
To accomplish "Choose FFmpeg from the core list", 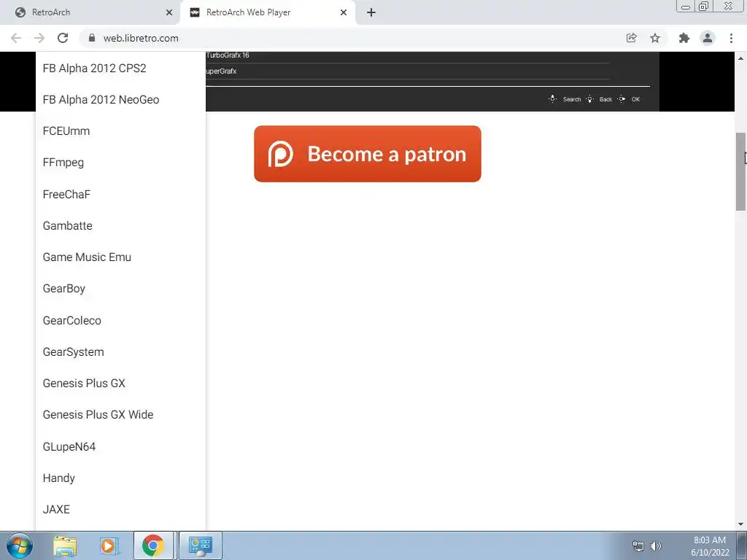I will 120,163.
